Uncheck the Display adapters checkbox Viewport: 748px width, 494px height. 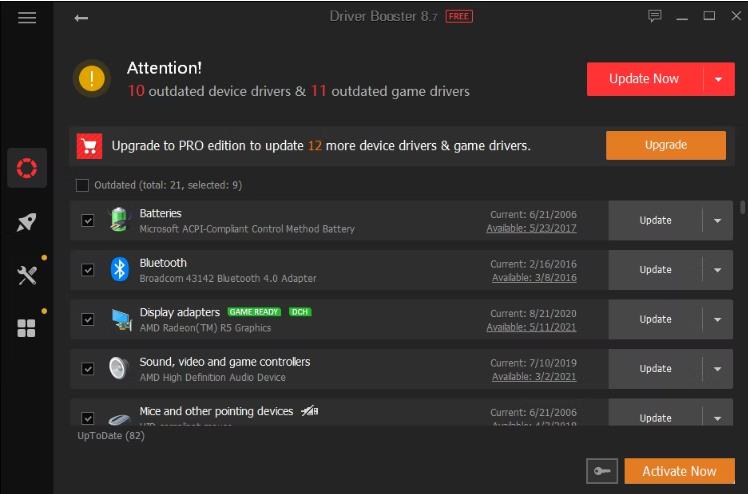pyautogui.click(x=88, y=319)
